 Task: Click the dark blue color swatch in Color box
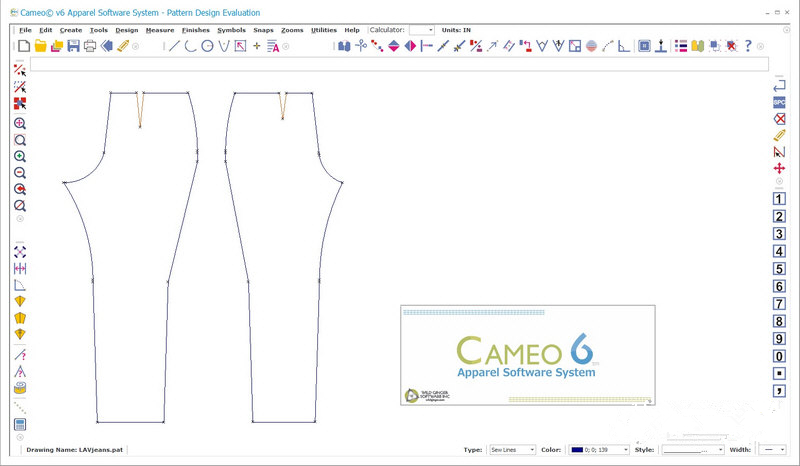click(577, 450)
